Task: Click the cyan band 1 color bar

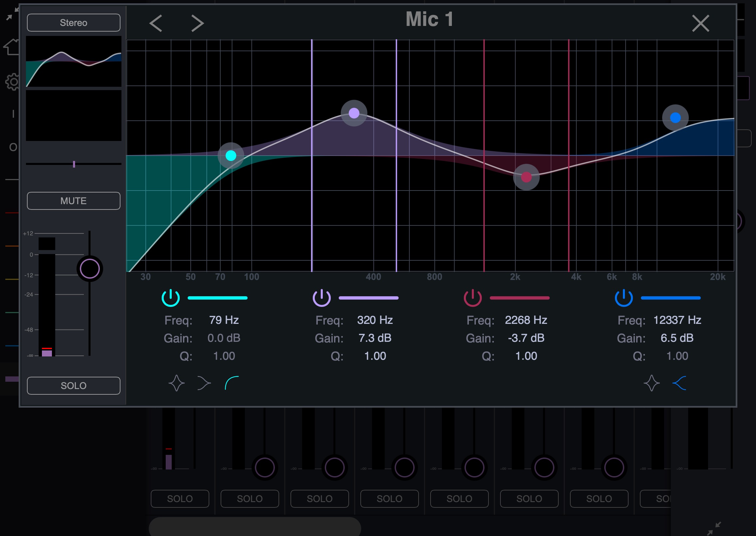Action: pos(218,298)
